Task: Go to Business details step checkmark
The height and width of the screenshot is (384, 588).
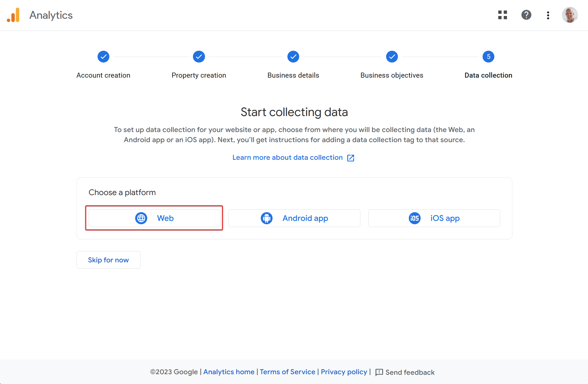Action: tap(293, 57)
